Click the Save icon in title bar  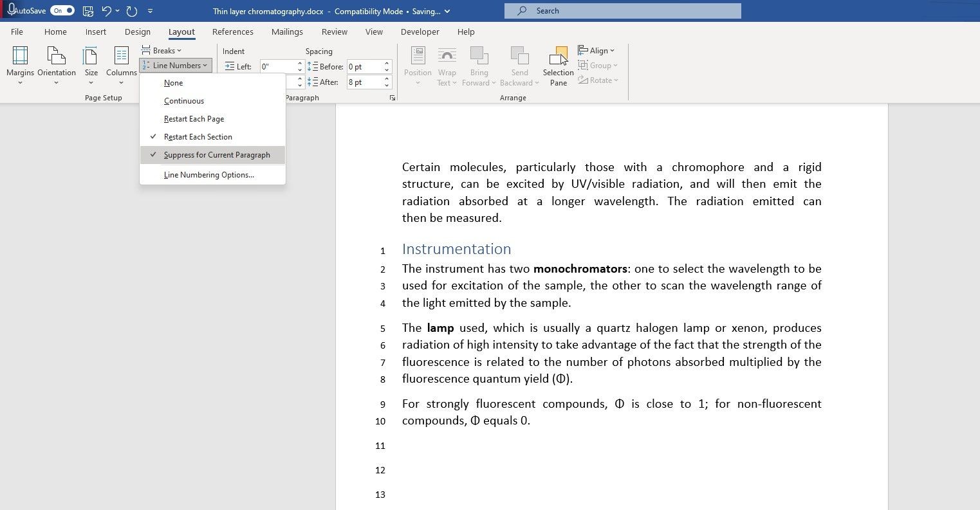[x=88, y=11]
